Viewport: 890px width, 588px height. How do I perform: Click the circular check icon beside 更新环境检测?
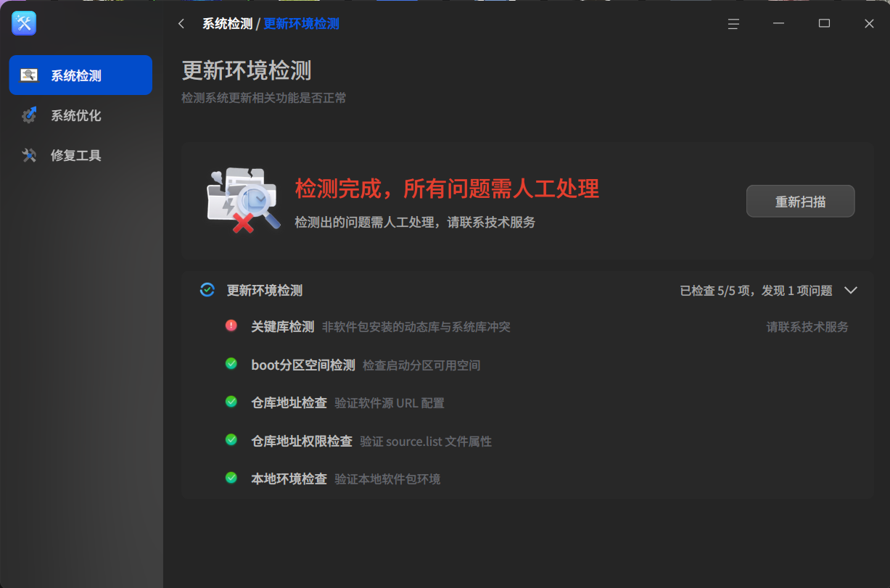(207, 290)
